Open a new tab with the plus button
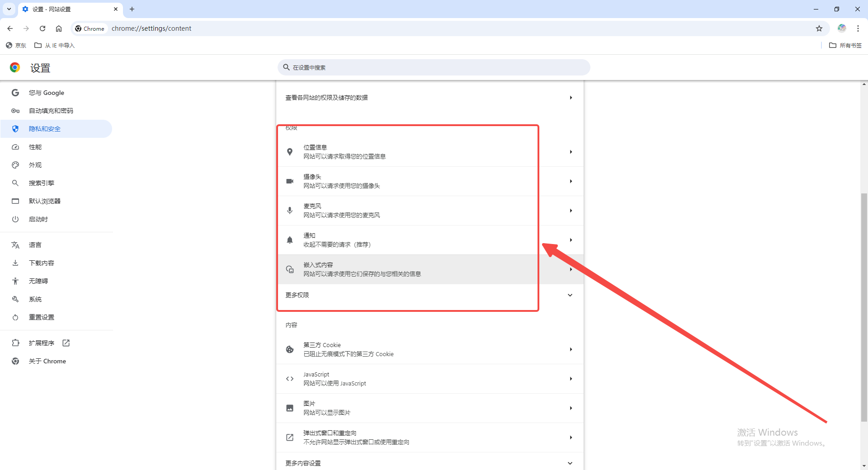Screen dimensions: 868x470 coord(132,9)
